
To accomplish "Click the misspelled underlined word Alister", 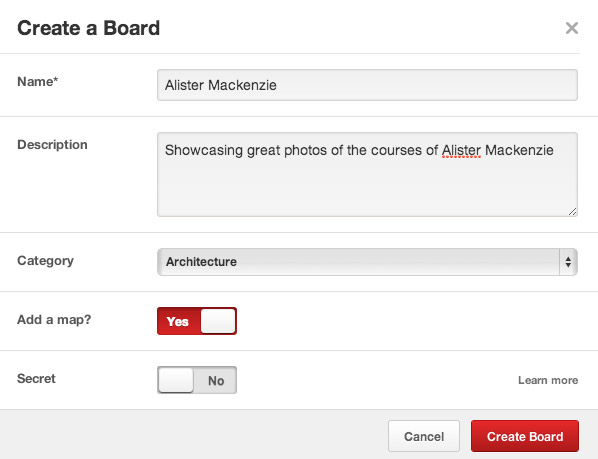I will click(x=461, y=150).
